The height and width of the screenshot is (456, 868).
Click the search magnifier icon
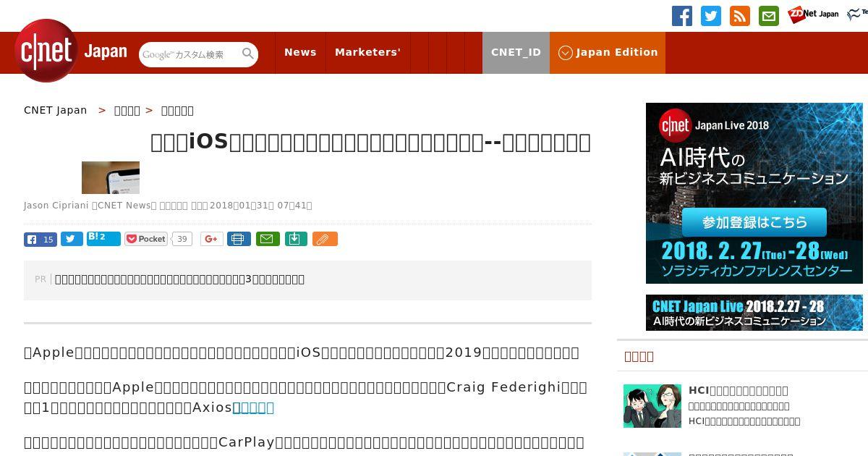click(248, 54)
